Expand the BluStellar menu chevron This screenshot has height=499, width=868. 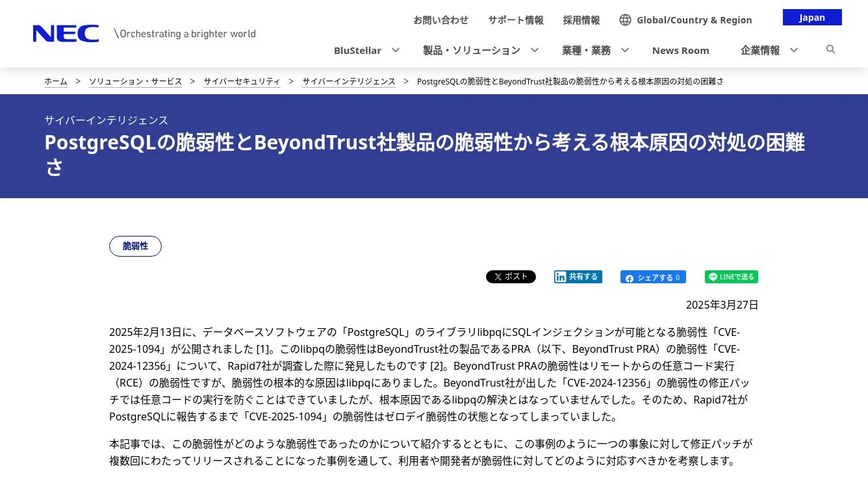[x=395, y=50]
